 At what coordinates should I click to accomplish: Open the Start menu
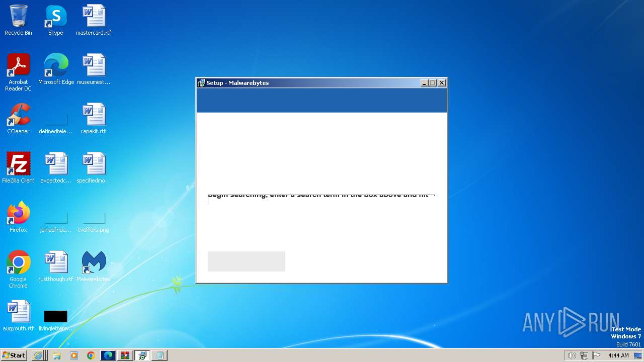point(14,355)
